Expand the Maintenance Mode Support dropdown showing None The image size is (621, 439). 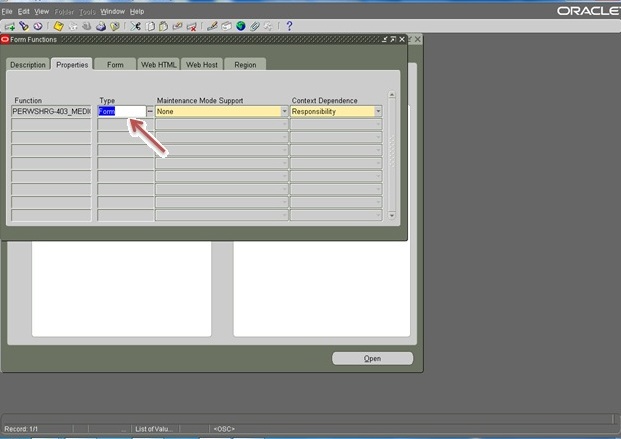[284, 112]
